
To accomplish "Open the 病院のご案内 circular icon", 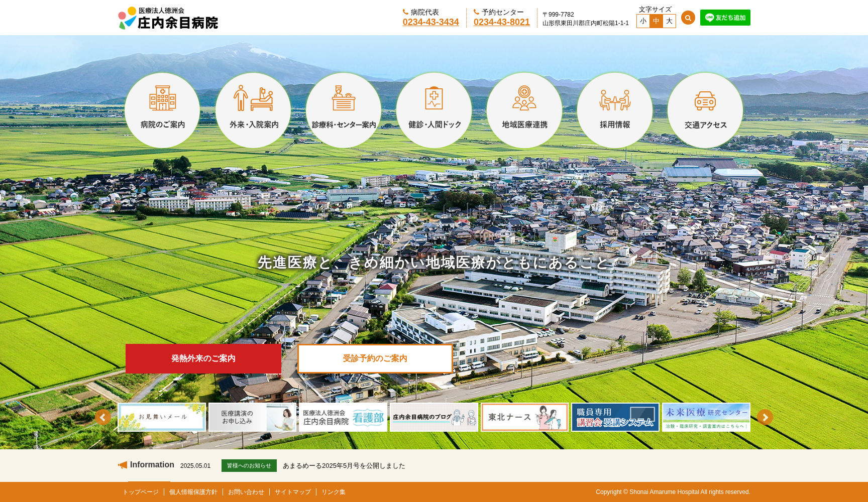I will 162,110.
